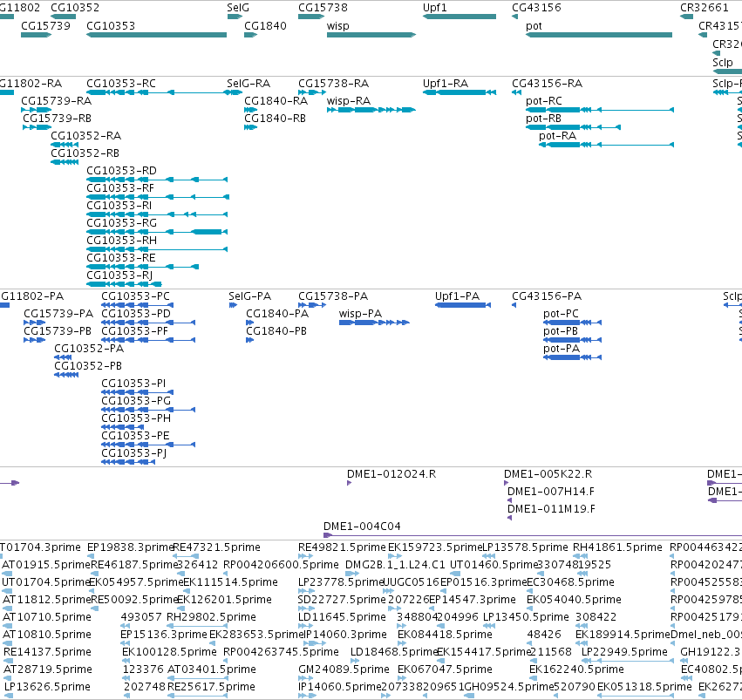This screenshot has width=742, height=700.
Task: Select the CG10353-RC transcript label
Action: tap(121, 83)
